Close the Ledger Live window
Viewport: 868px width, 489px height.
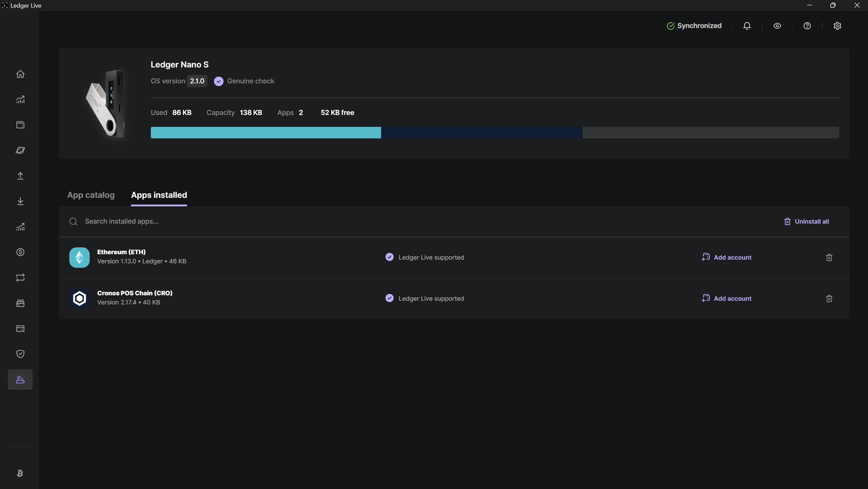click(x=857, y=5)
